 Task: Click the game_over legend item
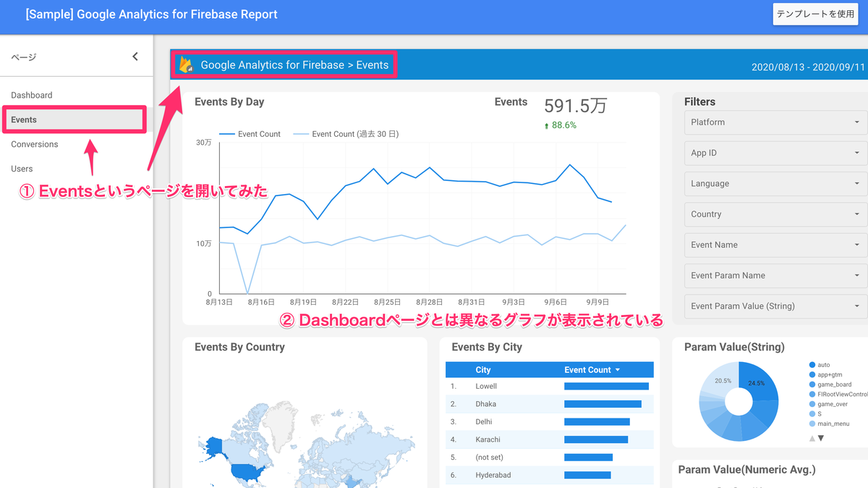coord(829,404)
